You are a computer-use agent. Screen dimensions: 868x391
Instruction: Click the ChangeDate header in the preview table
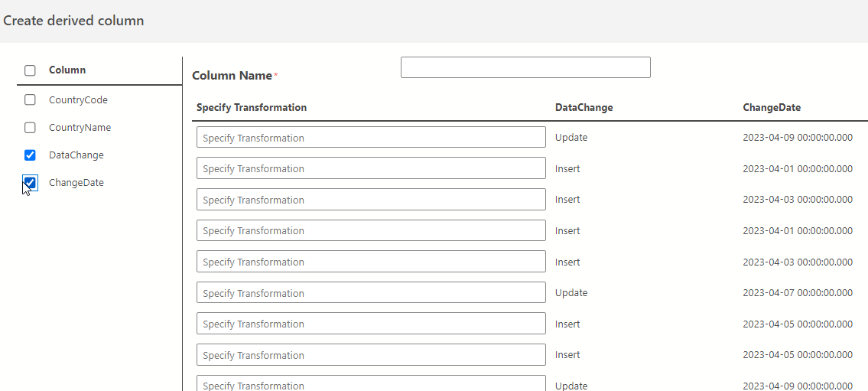pyautogui.click(x=772, y=108)
